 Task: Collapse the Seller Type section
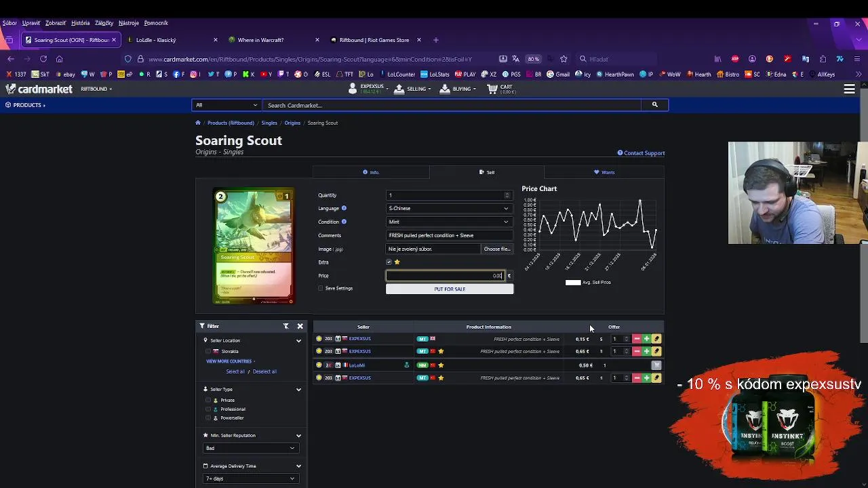[x=298, y=390]
